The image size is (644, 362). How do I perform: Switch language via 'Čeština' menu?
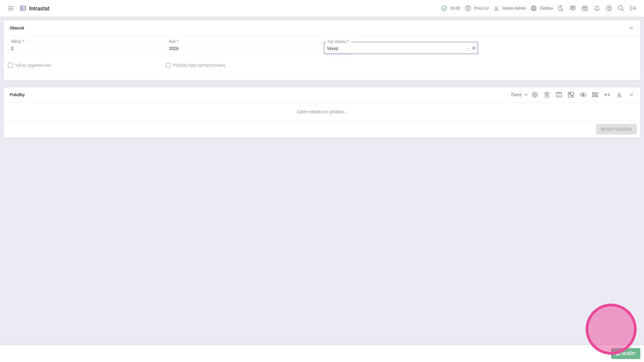click(542, 8)
